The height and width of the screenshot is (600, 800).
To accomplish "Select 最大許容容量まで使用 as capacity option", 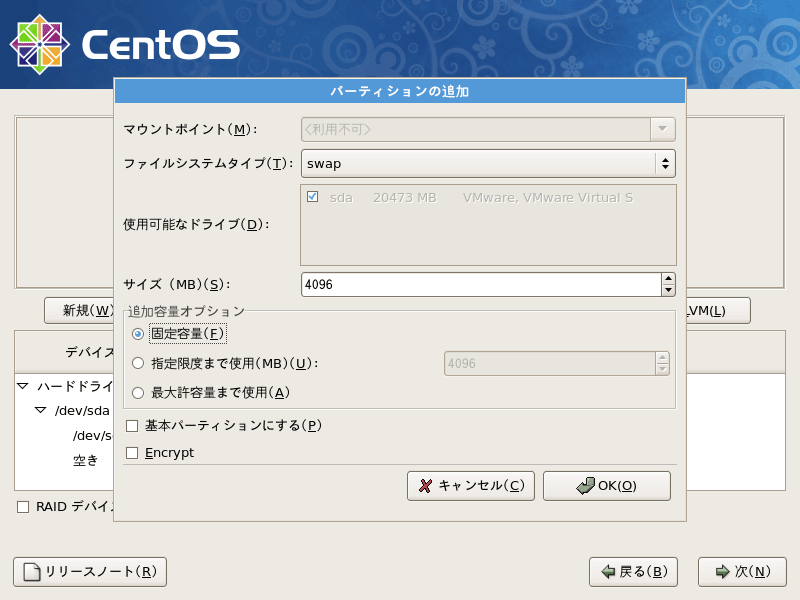I will pos(138,392).
